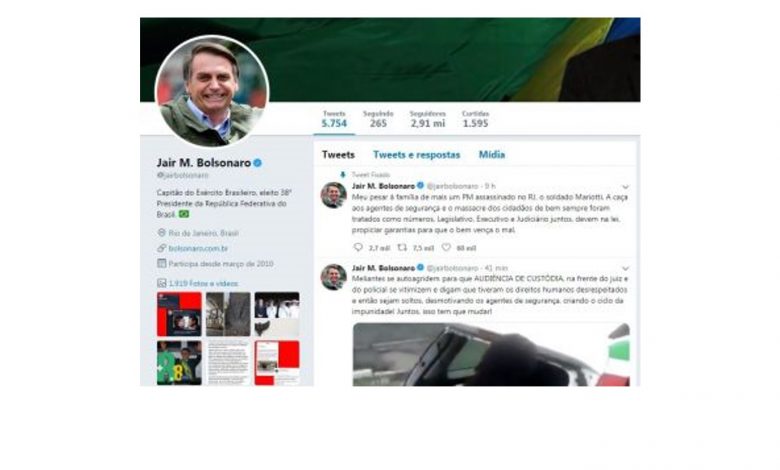Open the pinned tweet options chevron
This screenshot has width=780, height=470.
point(625,187)
